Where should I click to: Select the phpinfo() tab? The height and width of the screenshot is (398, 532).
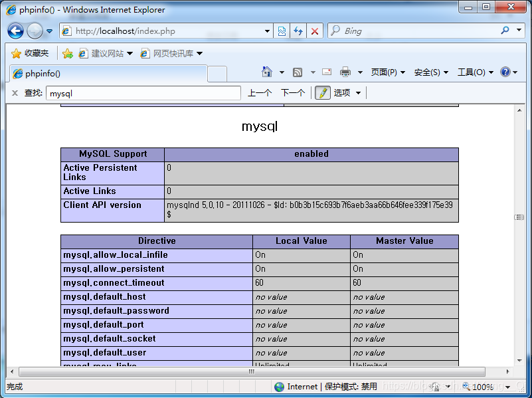(108, 73)
